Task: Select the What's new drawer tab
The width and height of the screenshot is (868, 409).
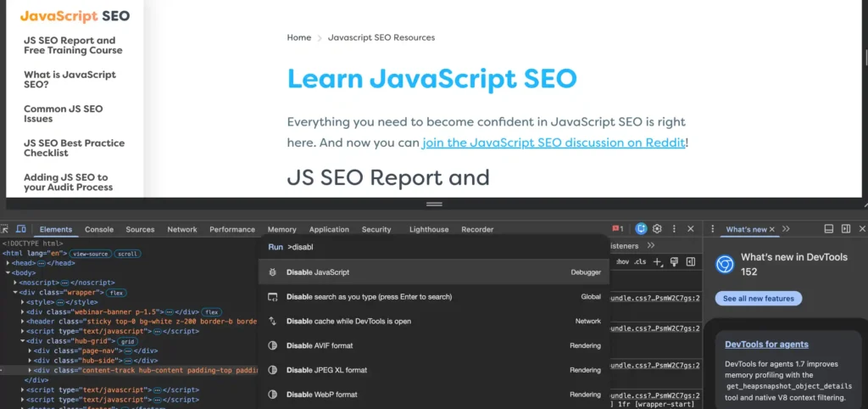Action: [x=746, y=229]
